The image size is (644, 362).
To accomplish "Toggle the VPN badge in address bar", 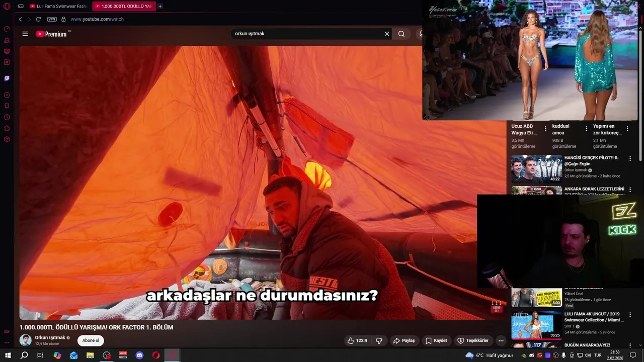I will coord(52,19).
